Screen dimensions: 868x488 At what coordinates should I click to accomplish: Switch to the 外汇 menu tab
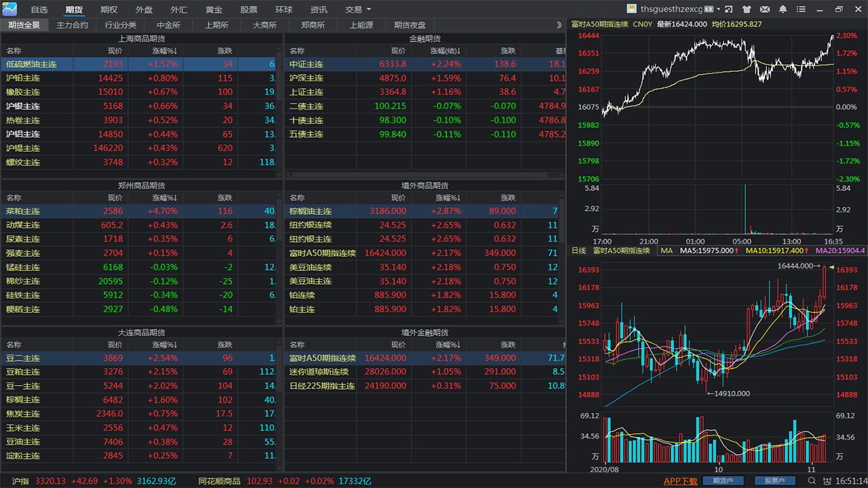pos(179,9)
